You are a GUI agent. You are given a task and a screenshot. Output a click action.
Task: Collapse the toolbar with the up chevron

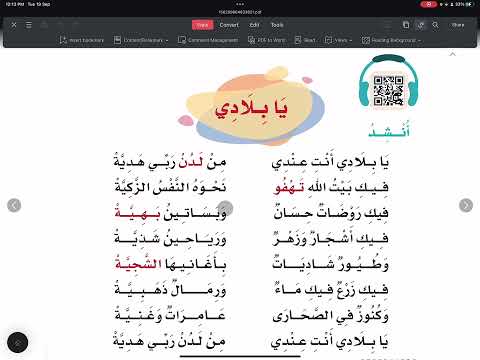452,54
